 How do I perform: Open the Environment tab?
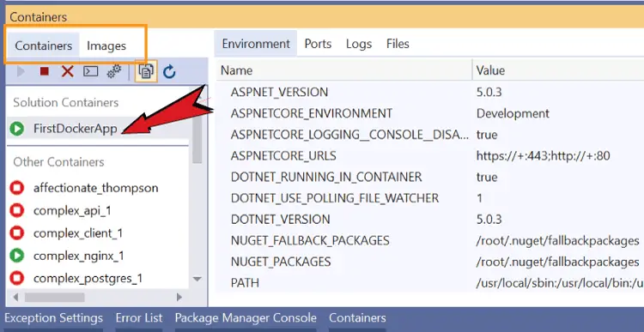click(x=256, y=44)
